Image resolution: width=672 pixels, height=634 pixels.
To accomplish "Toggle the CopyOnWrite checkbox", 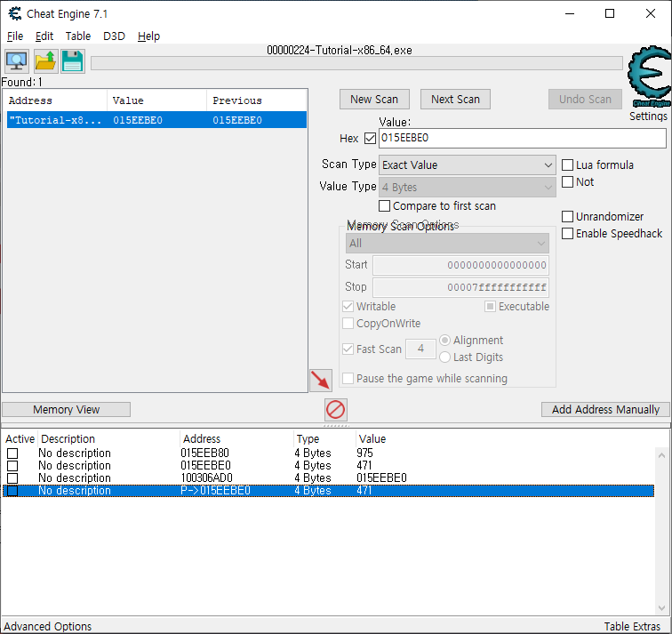I will coord(348,323).
